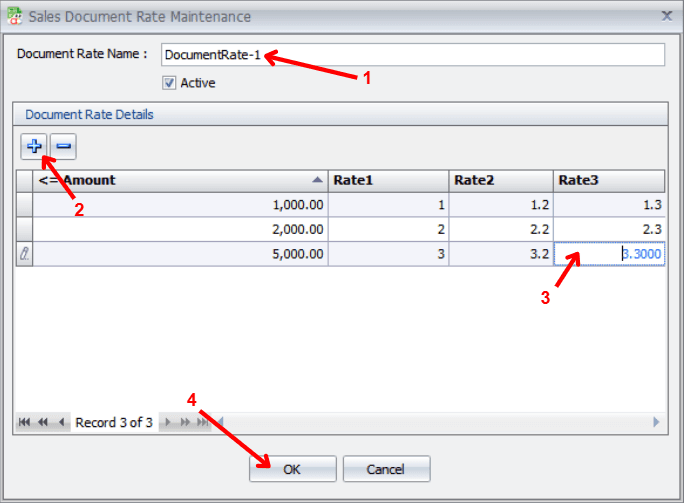Click the pencil edit indicator on third row
The height and width of the screenshot is (503, 684).
25,254
